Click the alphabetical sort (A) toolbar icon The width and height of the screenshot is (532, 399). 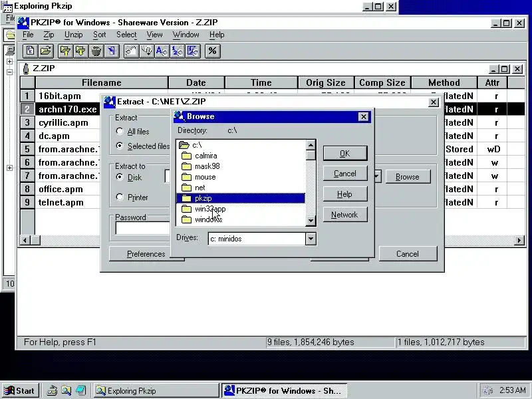[162, 51]
